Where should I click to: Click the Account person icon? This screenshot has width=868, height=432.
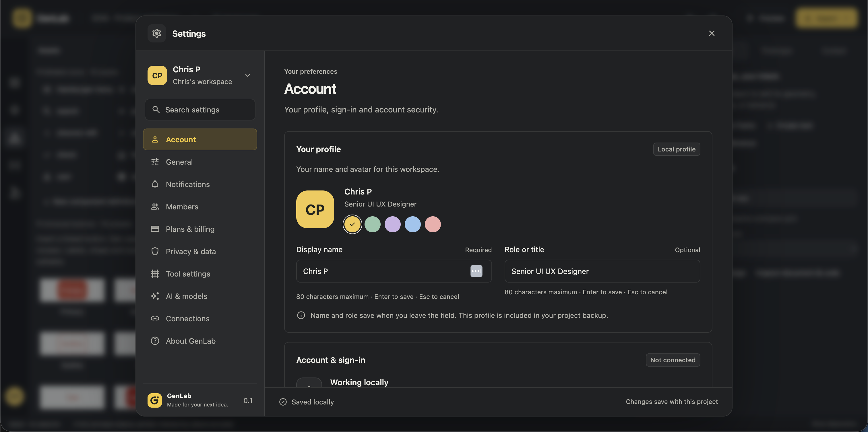pyautogui.click(x=155, y=139)
